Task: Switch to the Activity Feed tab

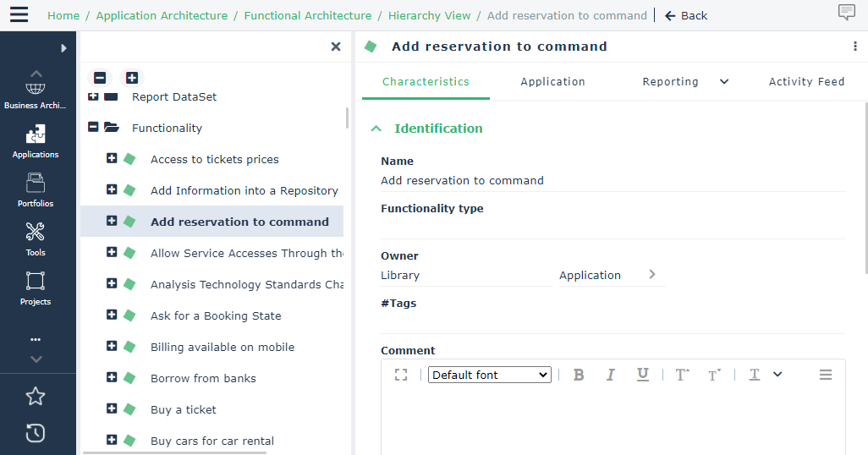Action: tap(806, 82)
